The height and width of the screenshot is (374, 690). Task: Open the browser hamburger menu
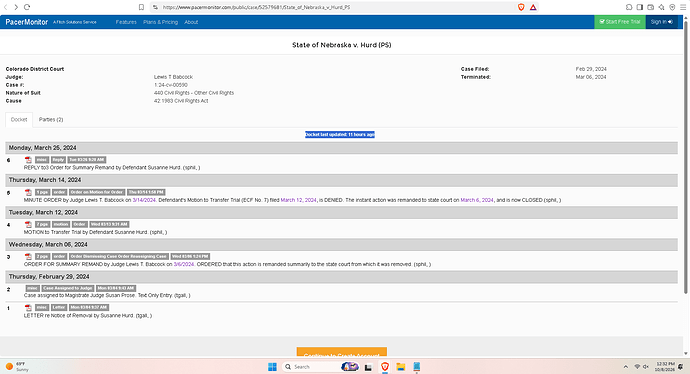683,7
